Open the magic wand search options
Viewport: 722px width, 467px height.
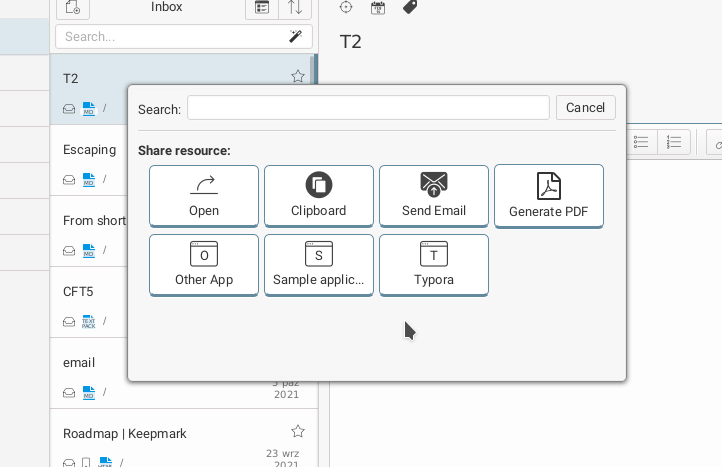tap(295, 36)
